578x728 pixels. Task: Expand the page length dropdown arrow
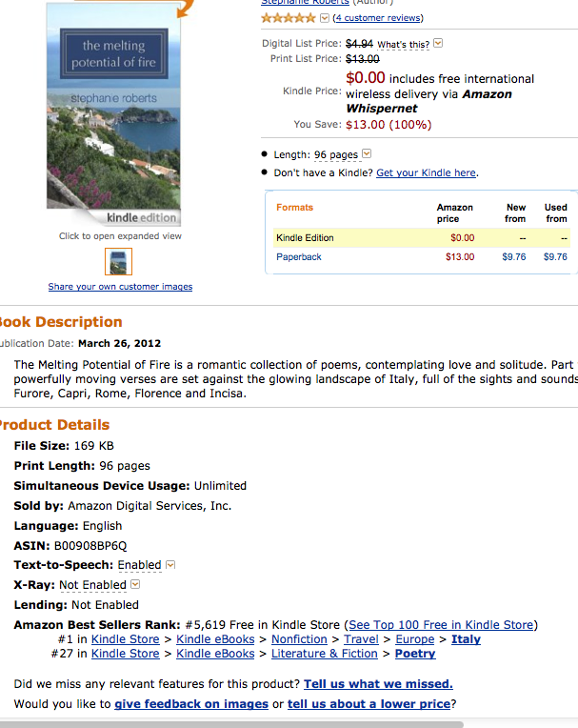(x=367, y=154)
